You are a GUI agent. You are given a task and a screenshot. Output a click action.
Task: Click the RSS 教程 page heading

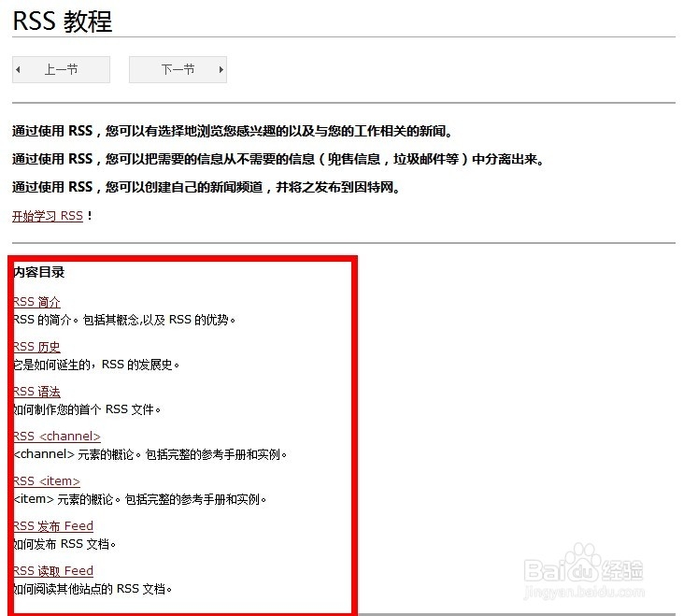(63, 21)
